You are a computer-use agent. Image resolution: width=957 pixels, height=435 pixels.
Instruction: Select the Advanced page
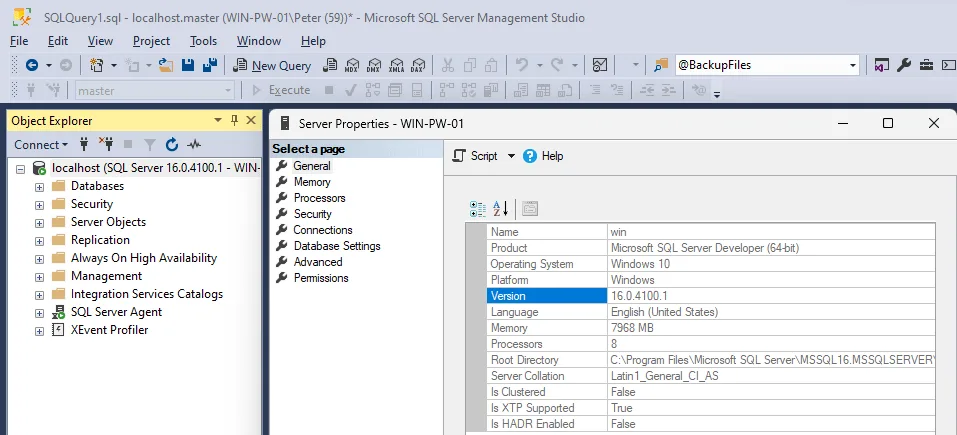click(x=318, y=262)
